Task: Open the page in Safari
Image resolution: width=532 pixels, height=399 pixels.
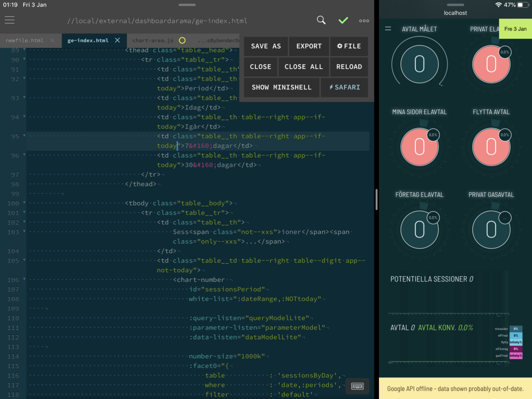Action: pyautogui.click(x=344, y=87)
